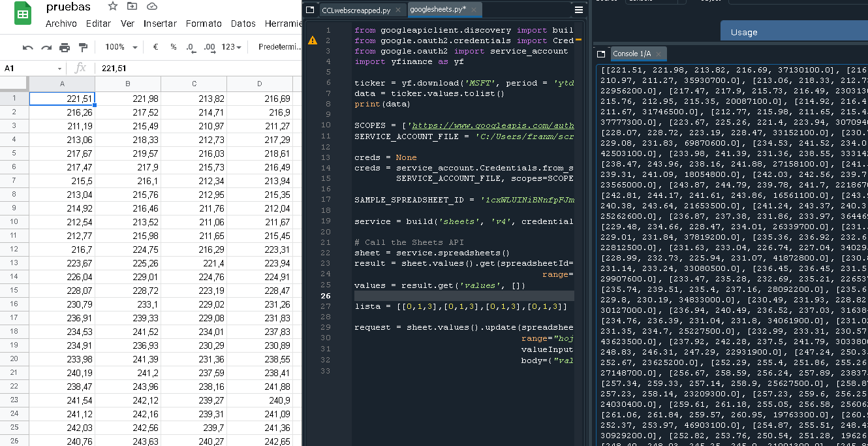Image resolution: width=868 pixels, height=446 pixels.
Task: Click the '# Call the Sheets API' comment
Action: coord(409,242)
